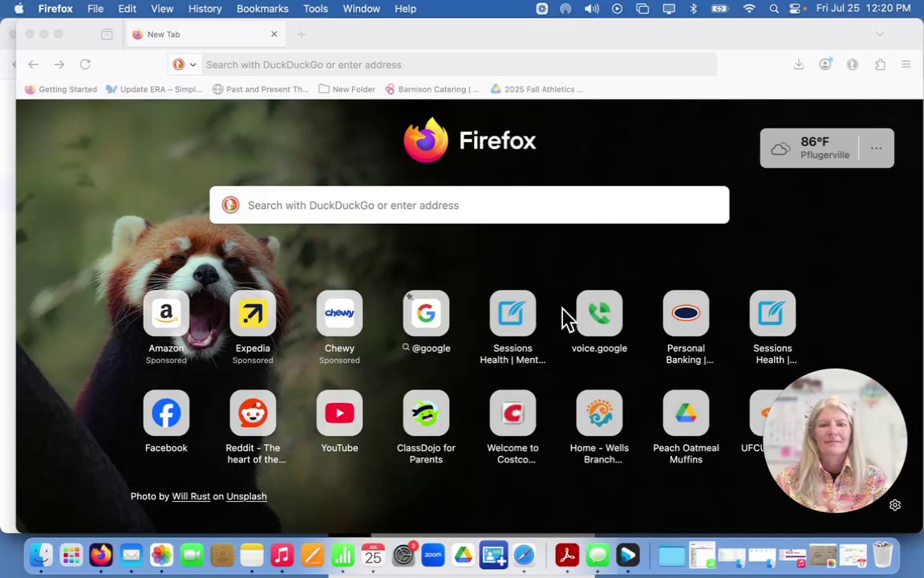Open the Chewy sponsored shortcut tile
924x578 pixels.
point(339,313)
